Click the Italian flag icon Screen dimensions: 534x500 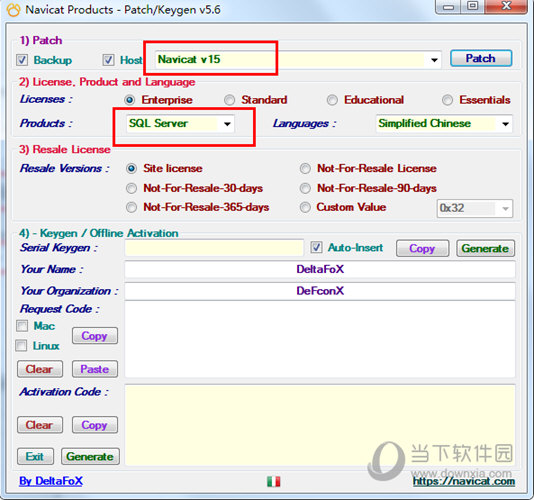point(273,481)
